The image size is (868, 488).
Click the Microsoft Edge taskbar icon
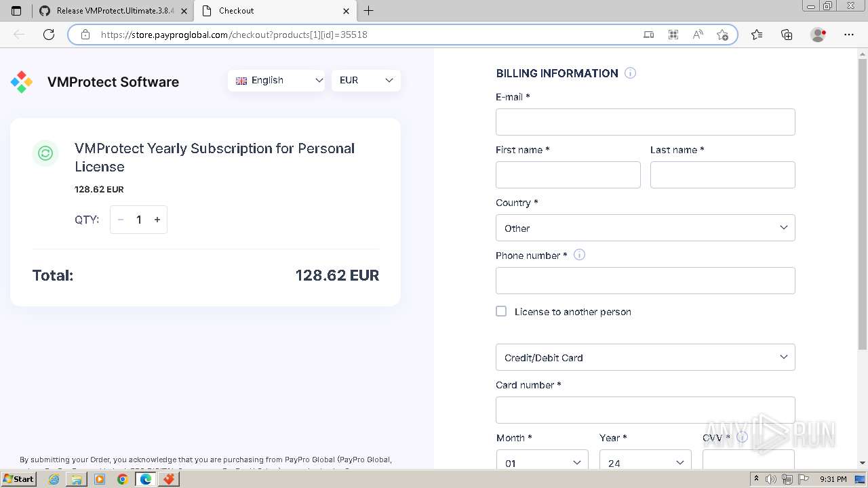pyautogui.click(x=146, y=479)
